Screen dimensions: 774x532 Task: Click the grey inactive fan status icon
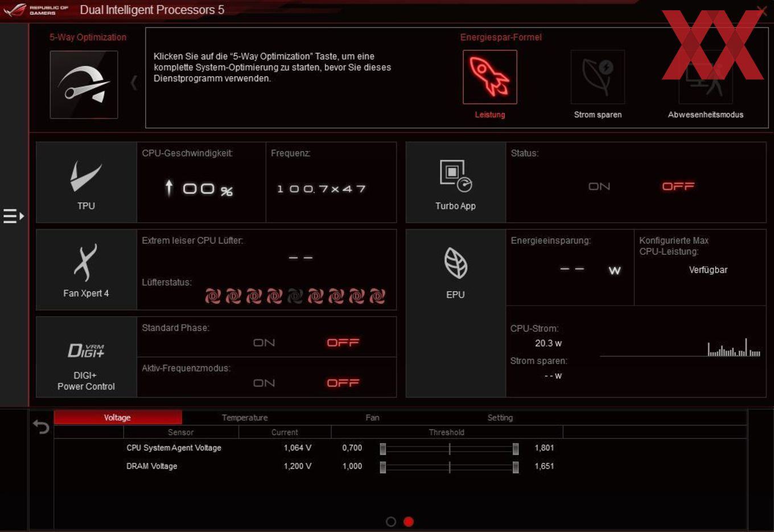coord(295,296)
